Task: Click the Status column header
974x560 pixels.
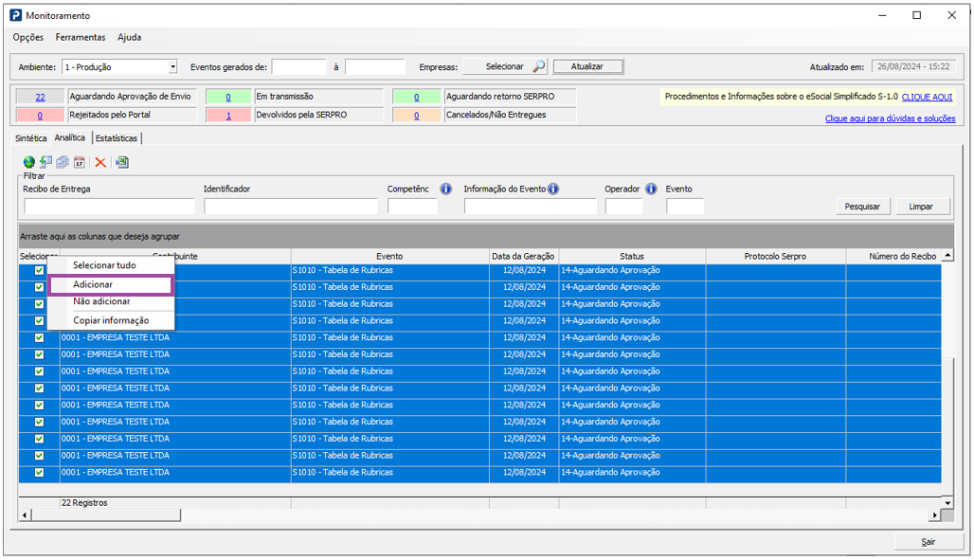Action: (x=632, y=256)
